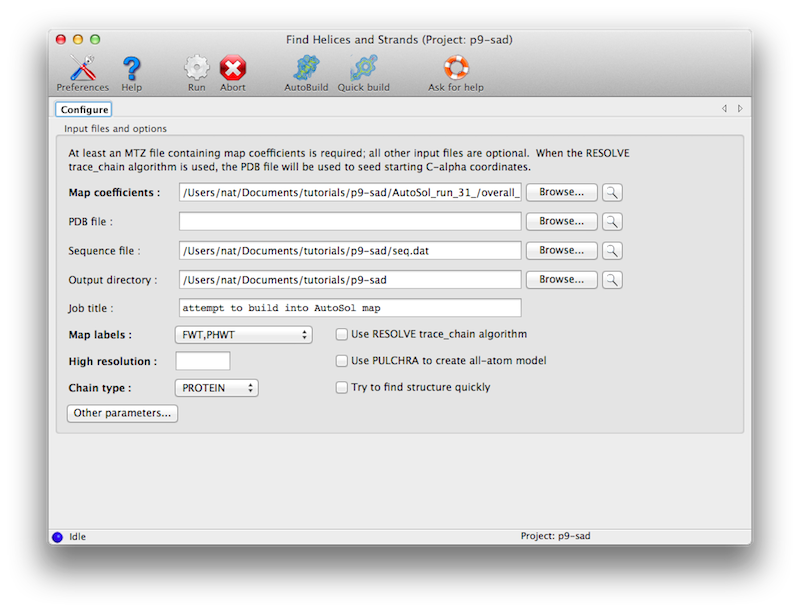Click the forward navigation arrow near Configure
The image size is (800, 612).
(740, 108)
